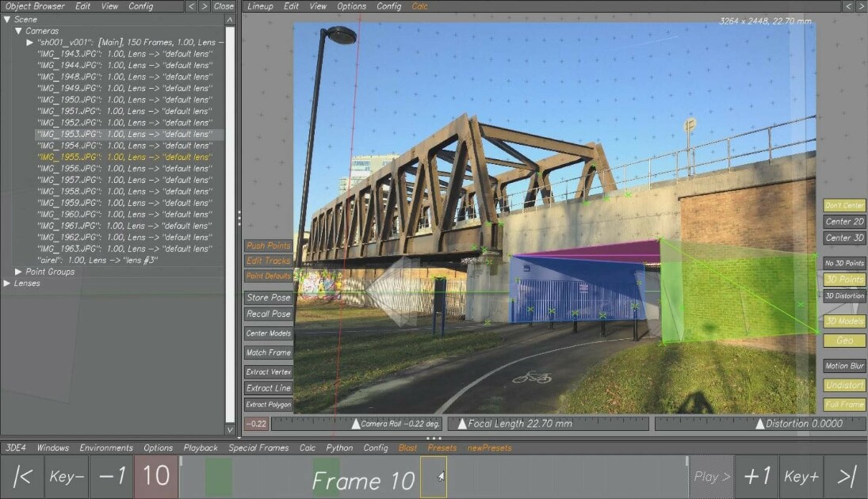Image resolution: width=868 pixels, height=499 pixels.
Task: Open the Special Frames menu
Action: [x=258, y=448]
